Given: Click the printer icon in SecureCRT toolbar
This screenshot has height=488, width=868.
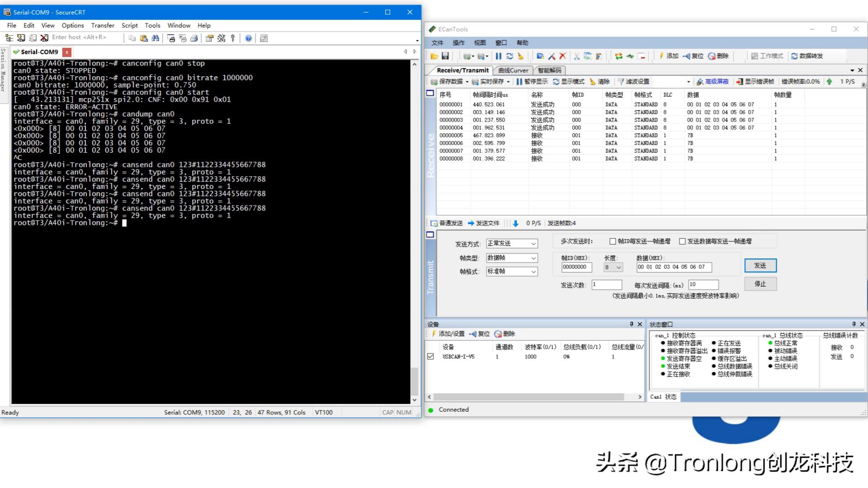Looking at the screenshot, I should point(194,38).
